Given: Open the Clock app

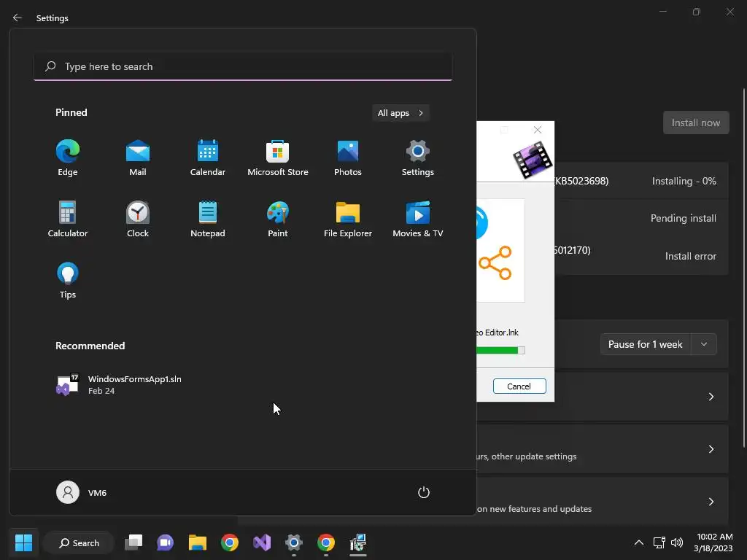Looking at the screenshot, I should [x=138, y=219].
